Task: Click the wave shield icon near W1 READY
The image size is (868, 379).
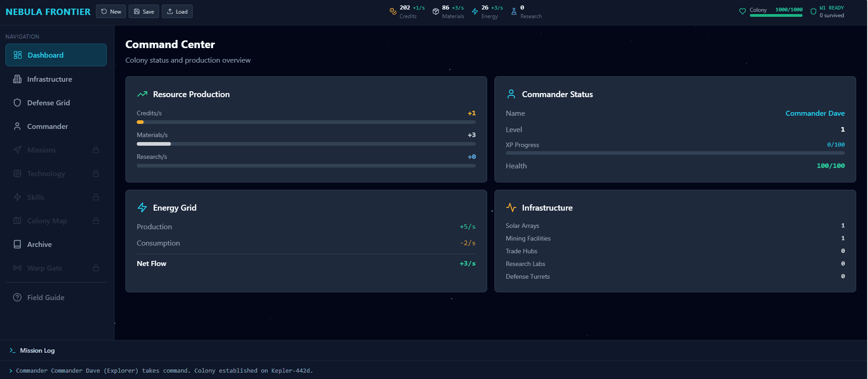Action: click(x=813, y=11)
